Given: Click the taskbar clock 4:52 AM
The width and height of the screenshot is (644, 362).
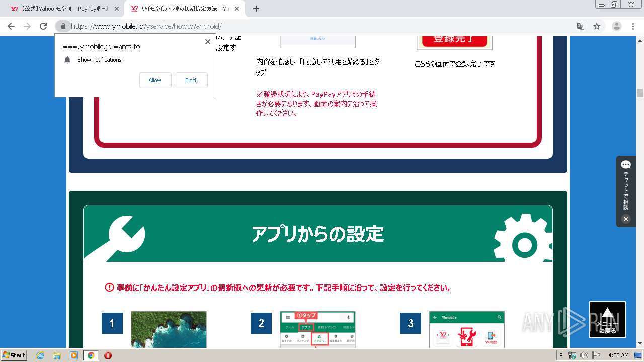Looking at the screenshot, I should pos(618,355).
